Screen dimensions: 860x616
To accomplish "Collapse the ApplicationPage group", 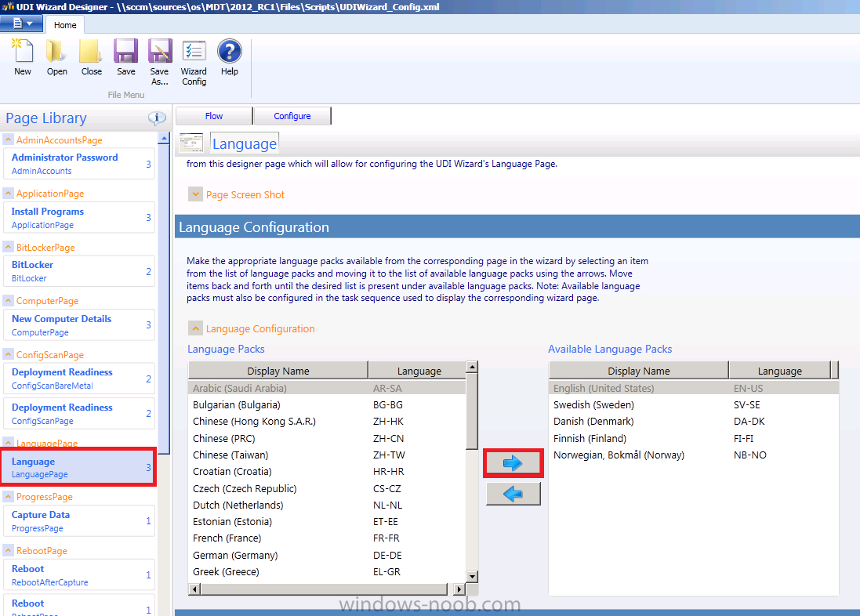I will click(x=8, y=193).
